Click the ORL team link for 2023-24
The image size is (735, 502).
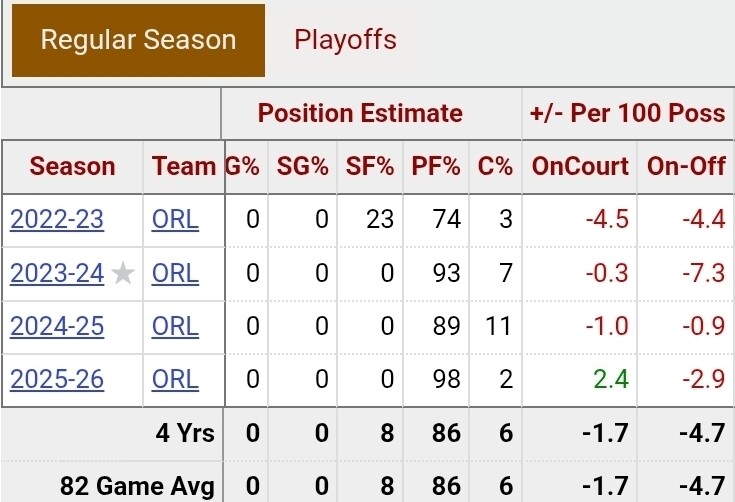(x=175, y=273)
